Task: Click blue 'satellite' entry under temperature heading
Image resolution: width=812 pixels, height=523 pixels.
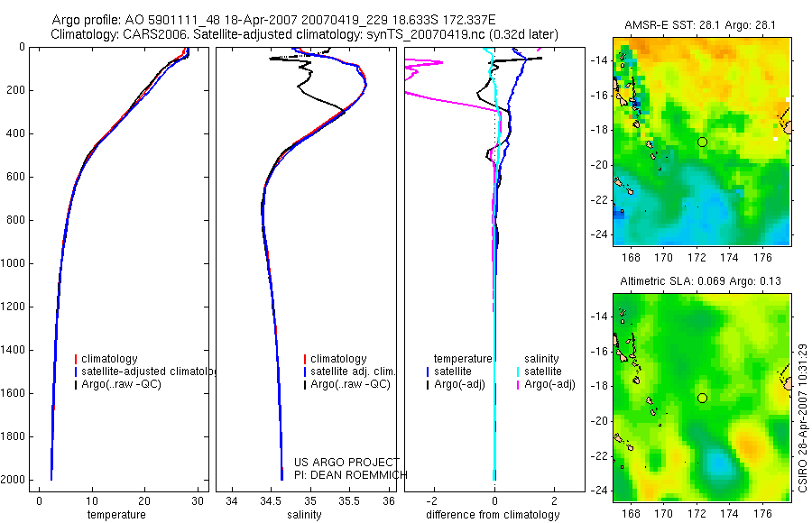Action: click(453, 372)
